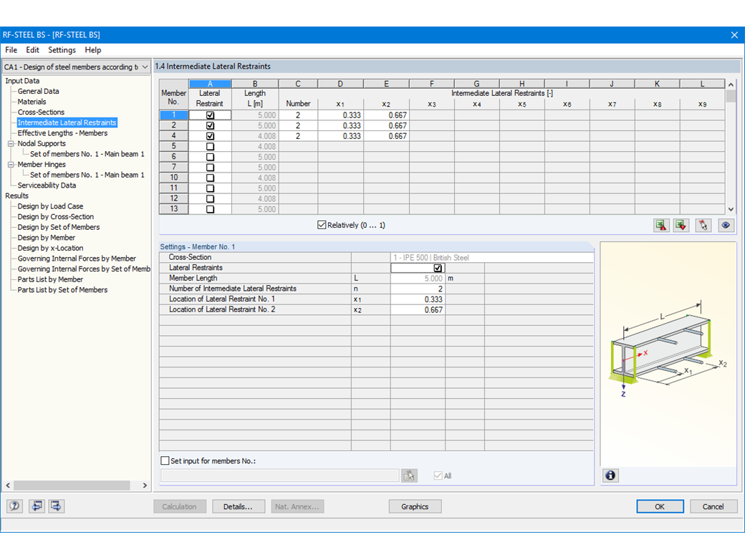Open the CA1 design case dropdown
745x560 pixels.
pyautogui.click(x=145, y=67)
